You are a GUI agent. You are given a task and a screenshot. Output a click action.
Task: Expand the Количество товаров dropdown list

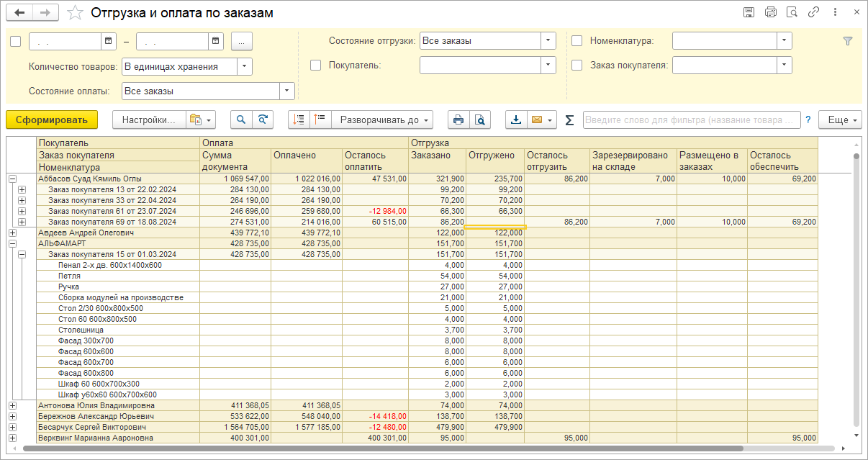click(x=245, y=66)
